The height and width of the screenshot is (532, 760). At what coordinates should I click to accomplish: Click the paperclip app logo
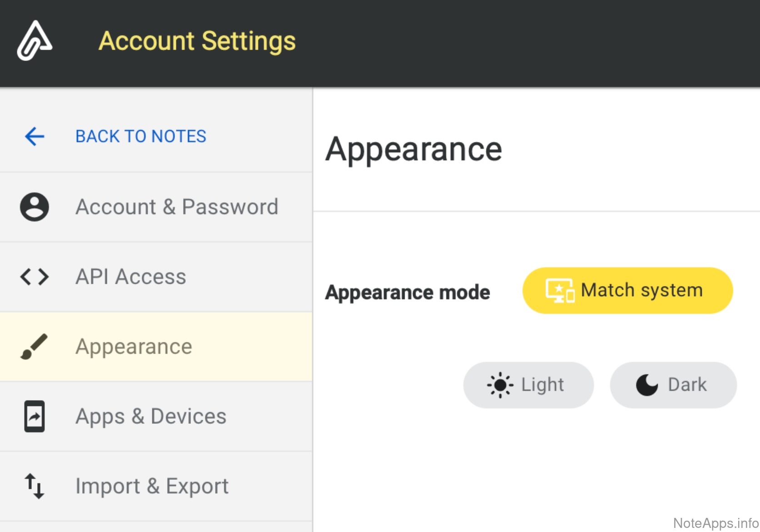point(35,41)
